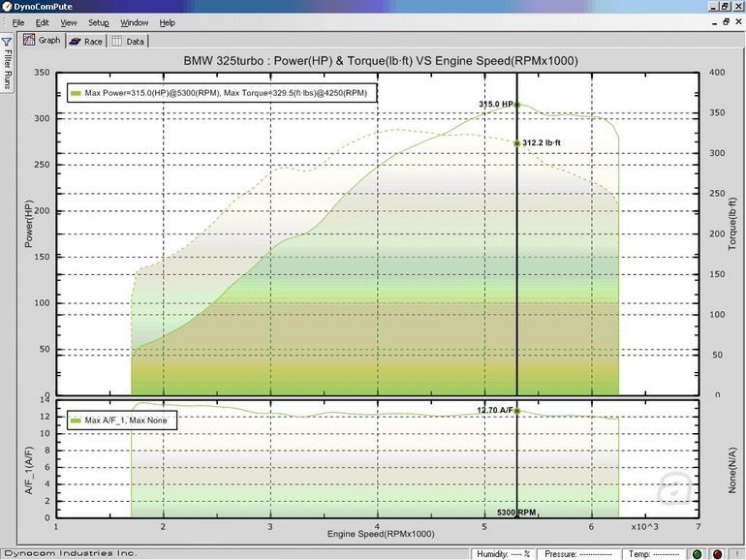Click the Max Power and Max Torque legend text
Viewport: 746px width, 560px height.
coord(226,93)
